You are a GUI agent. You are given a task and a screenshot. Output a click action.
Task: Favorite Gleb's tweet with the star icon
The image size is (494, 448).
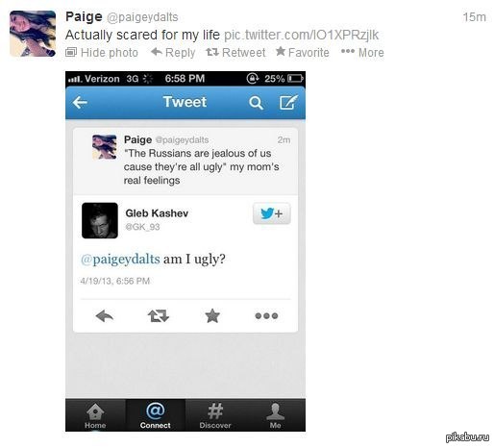[x=212, y=315]
